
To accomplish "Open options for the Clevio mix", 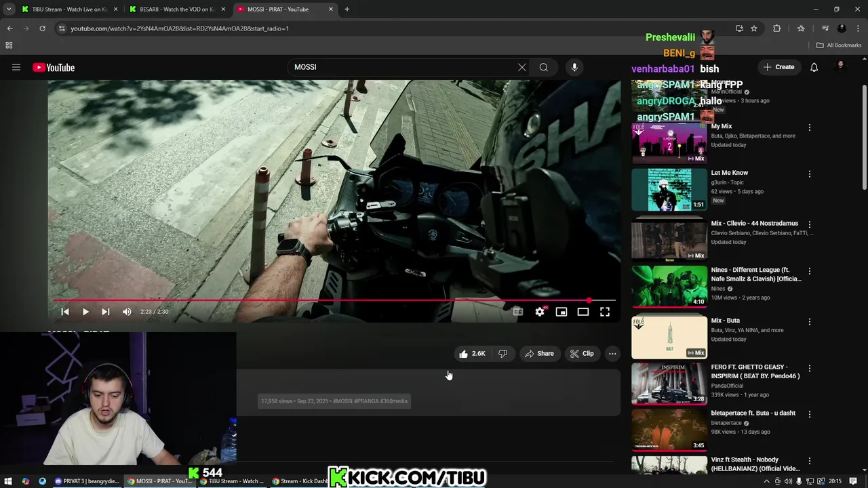I will [809, 224].
